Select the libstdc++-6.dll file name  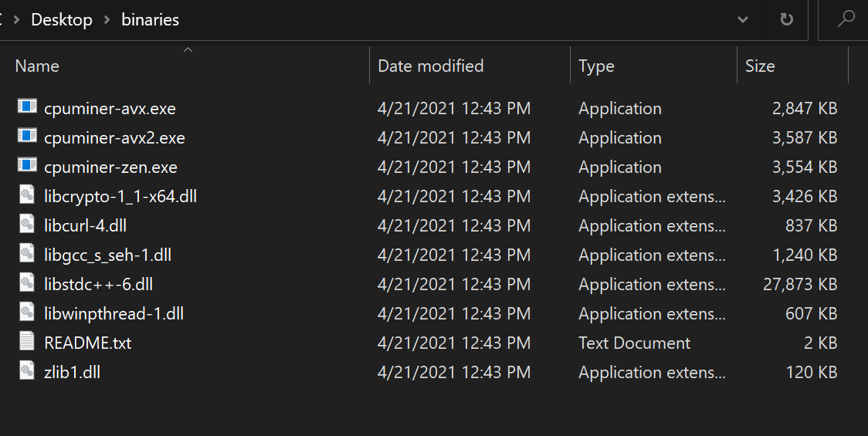click(99, 284)
